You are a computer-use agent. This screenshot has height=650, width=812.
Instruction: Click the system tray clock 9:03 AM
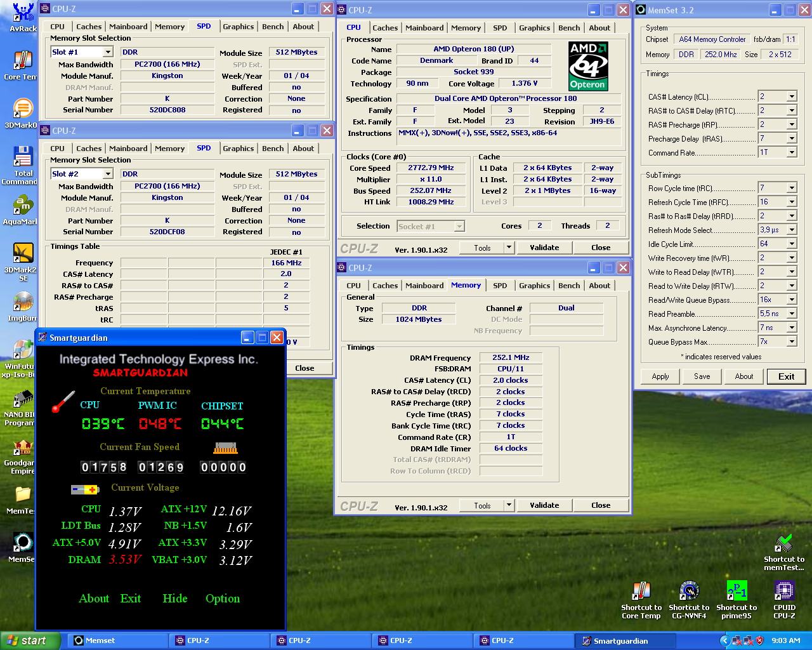pos(785,640)
